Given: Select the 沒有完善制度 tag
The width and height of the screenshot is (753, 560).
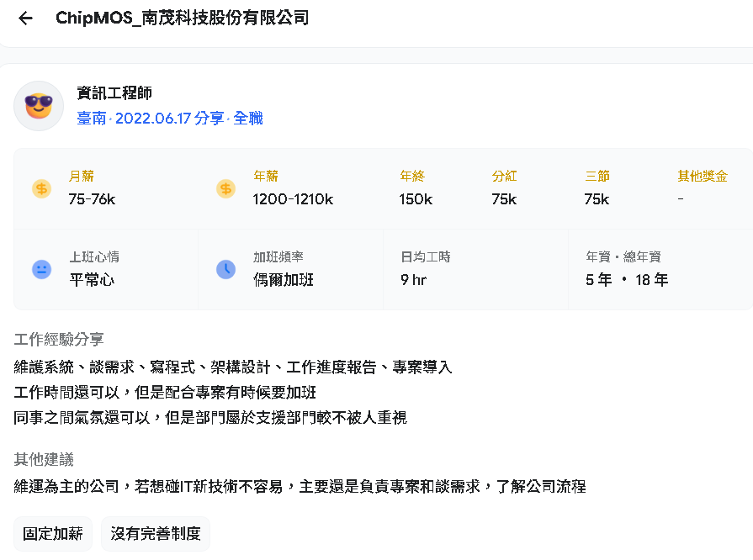Looking at the screenshot, I should tap(156, 534).
